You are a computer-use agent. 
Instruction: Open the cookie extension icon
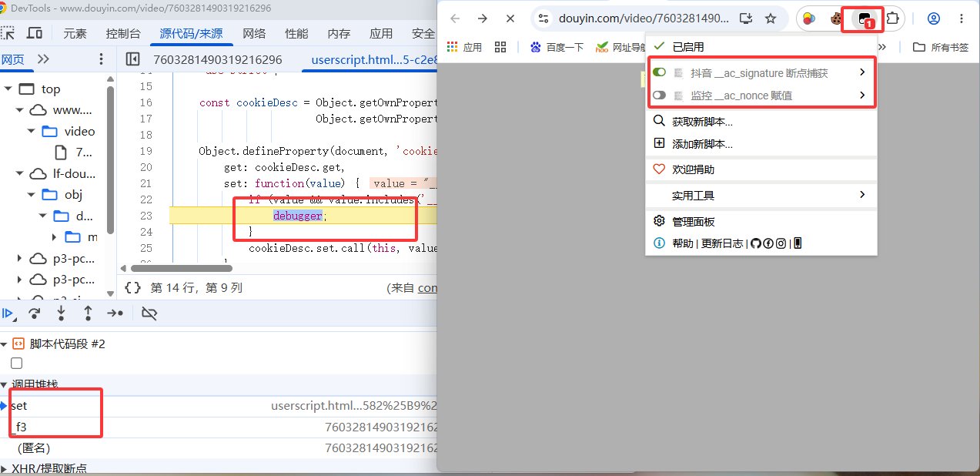coord(835,19)
